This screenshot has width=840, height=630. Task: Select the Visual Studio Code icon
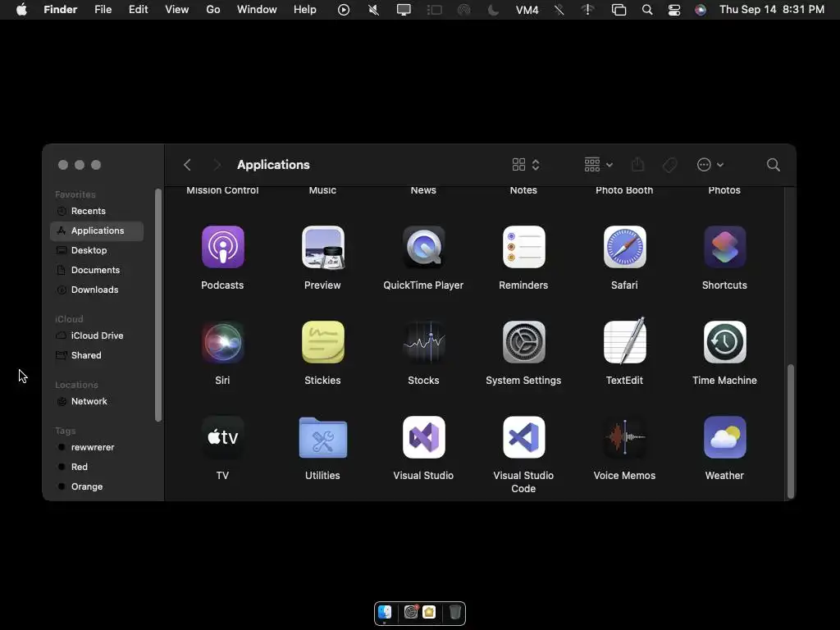coord(524,437)
